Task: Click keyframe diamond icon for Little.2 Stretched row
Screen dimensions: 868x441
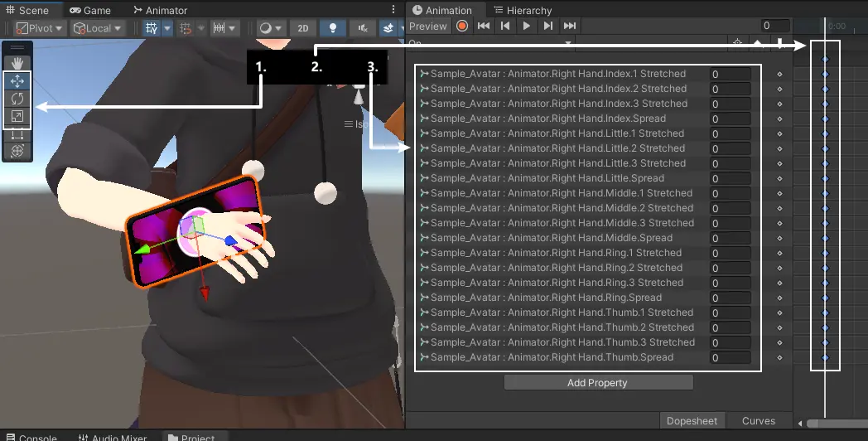Action: (x=779, y=149)
